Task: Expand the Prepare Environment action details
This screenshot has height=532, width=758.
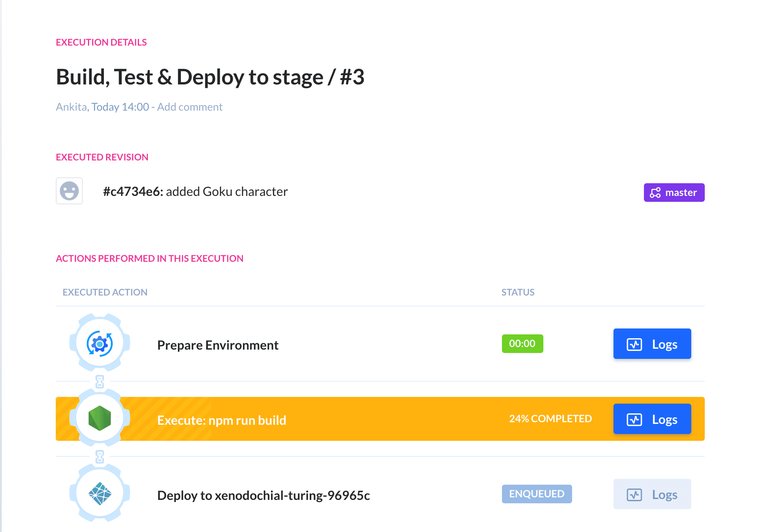Action: coord(218,345)
